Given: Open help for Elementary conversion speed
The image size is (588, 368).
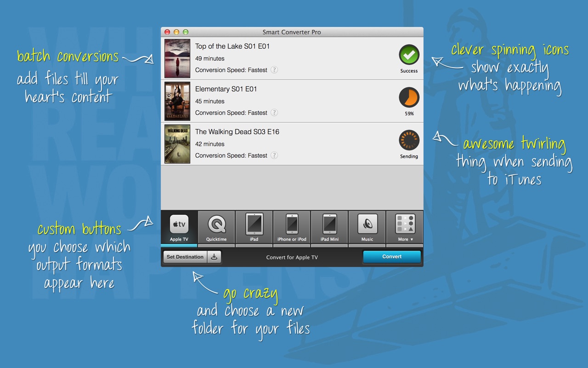Looking at the screenshot, I should pos(274,113).
